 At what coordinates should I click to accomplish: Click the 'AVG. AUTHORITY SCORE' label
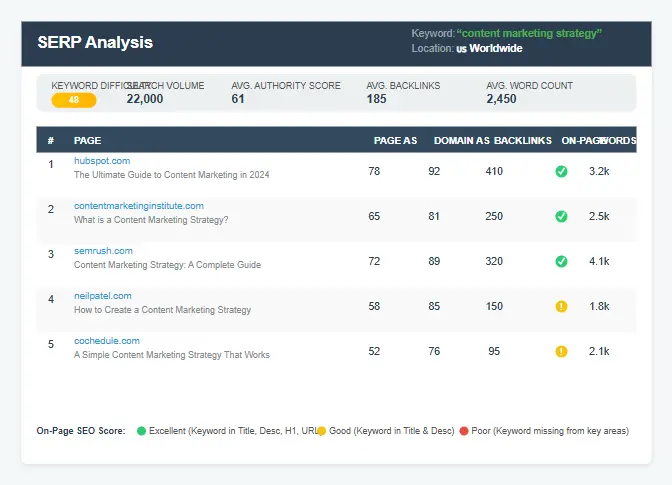click(286, 86)
